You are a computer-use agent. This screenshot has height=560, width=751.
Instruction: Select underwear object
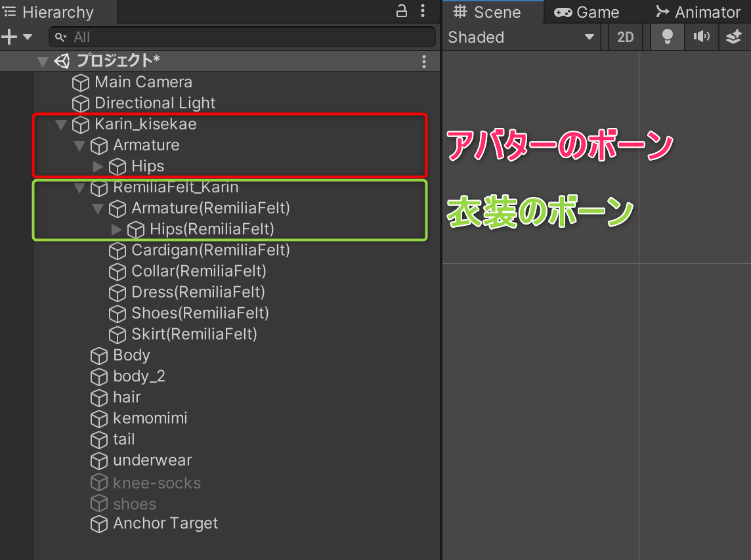pos(152,460)
